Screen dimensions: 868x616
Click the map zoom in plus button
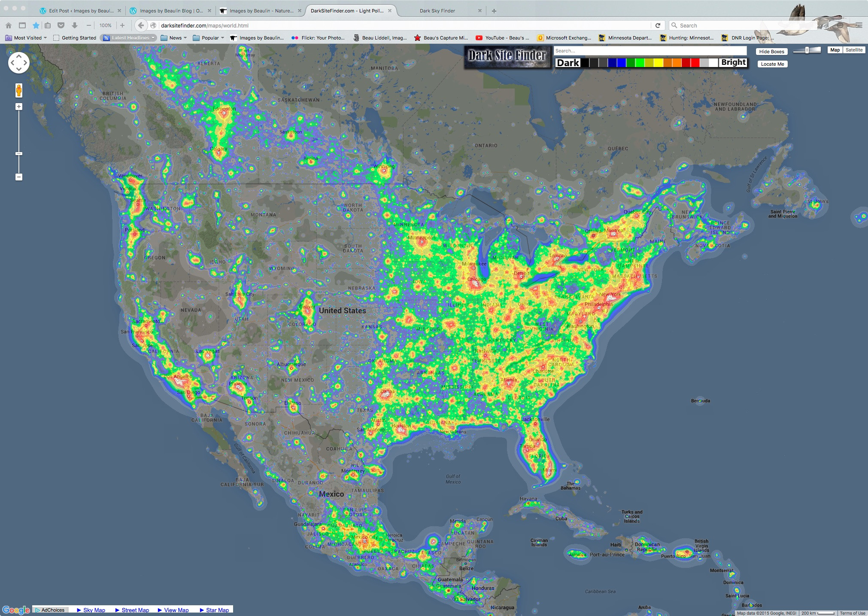[19, 107]
